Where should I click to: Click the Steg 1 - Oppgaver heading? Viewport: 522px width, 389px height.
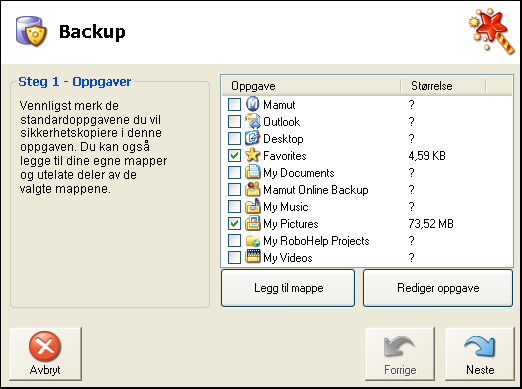coord(75,82)
